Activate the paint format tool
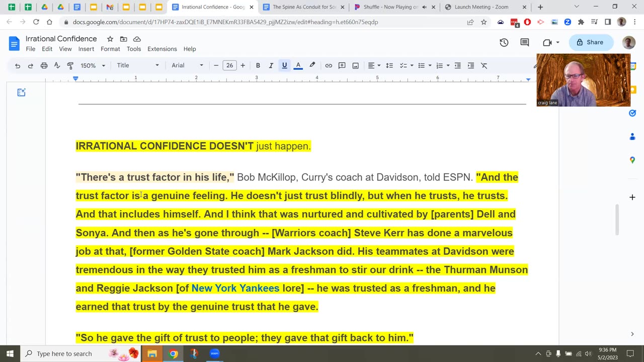 pos(70,65)
